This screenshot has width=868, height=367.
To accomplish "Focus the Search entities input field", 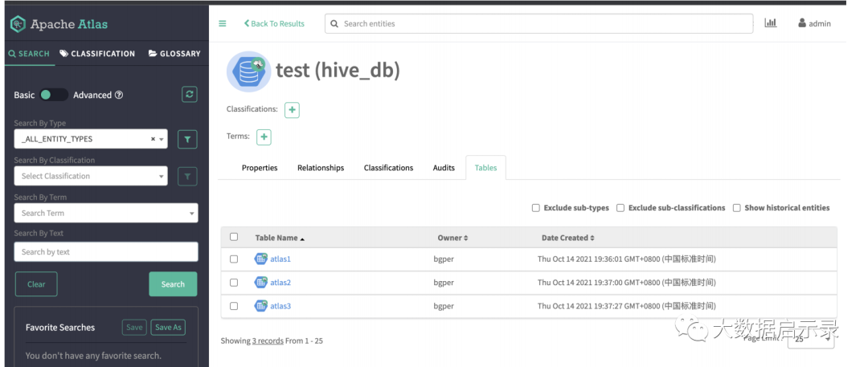I will pyautogui.click(x=538, y=24).
